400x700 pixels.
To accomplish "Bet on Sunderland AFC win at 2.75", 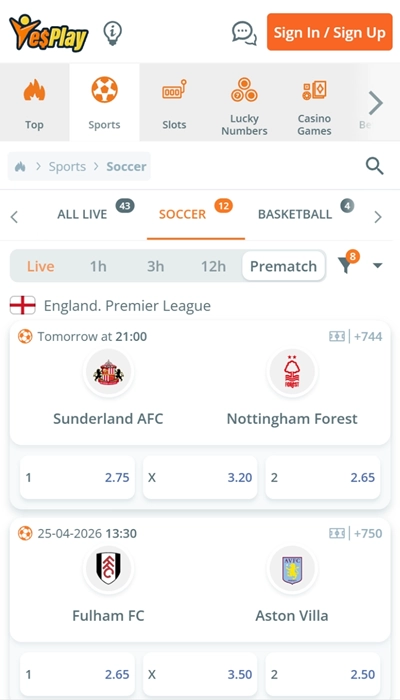I will click(x=77, y=477).
